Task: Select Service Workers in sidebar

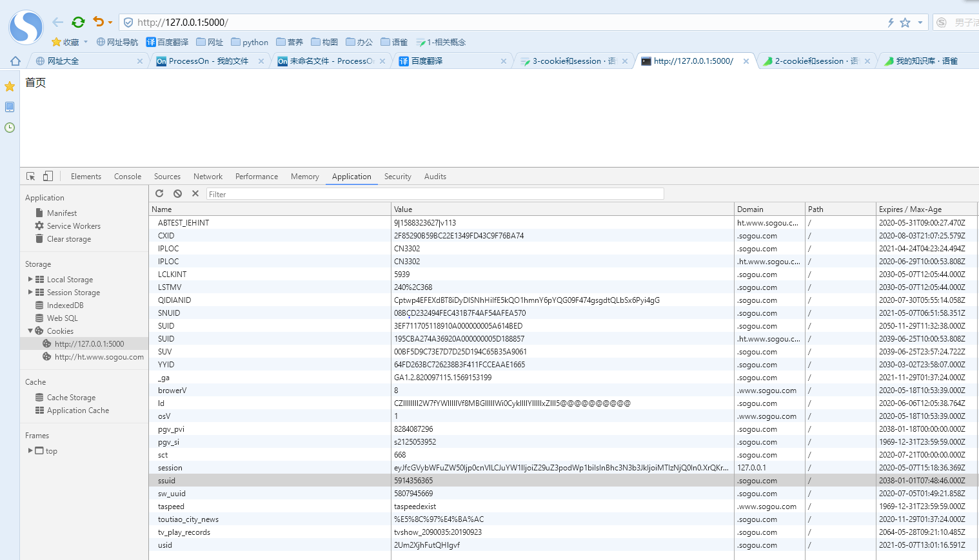Action: 74,226
